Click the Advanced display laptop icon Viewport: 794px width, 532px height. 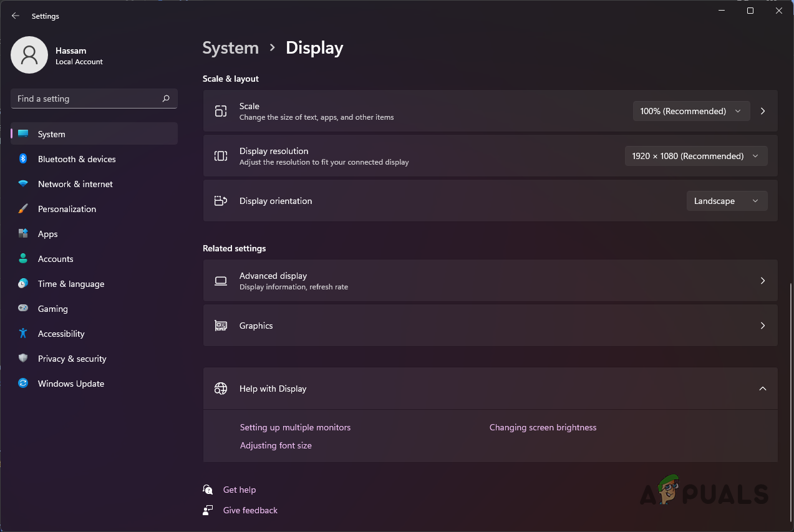(221, 281)
